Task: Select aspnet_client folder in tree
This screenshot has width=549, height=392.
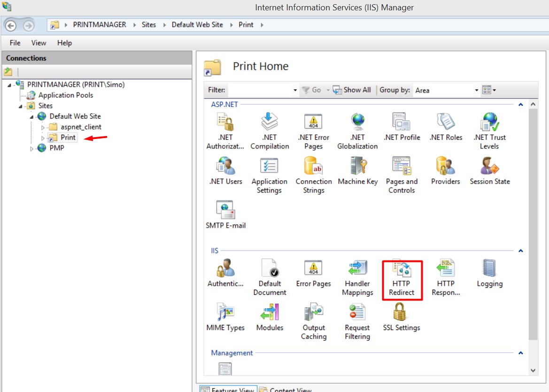Action: pos(81,127)
